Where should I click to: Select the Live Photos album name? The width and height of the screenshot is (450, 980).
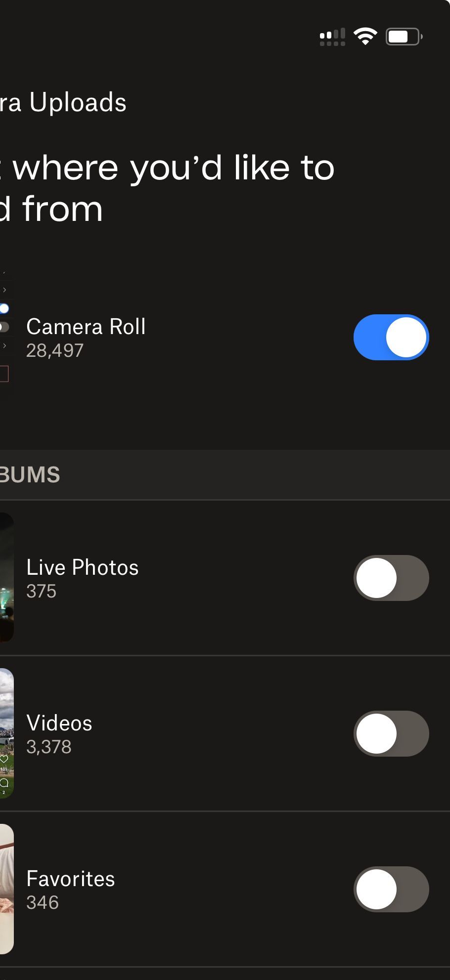click(82, 567)
